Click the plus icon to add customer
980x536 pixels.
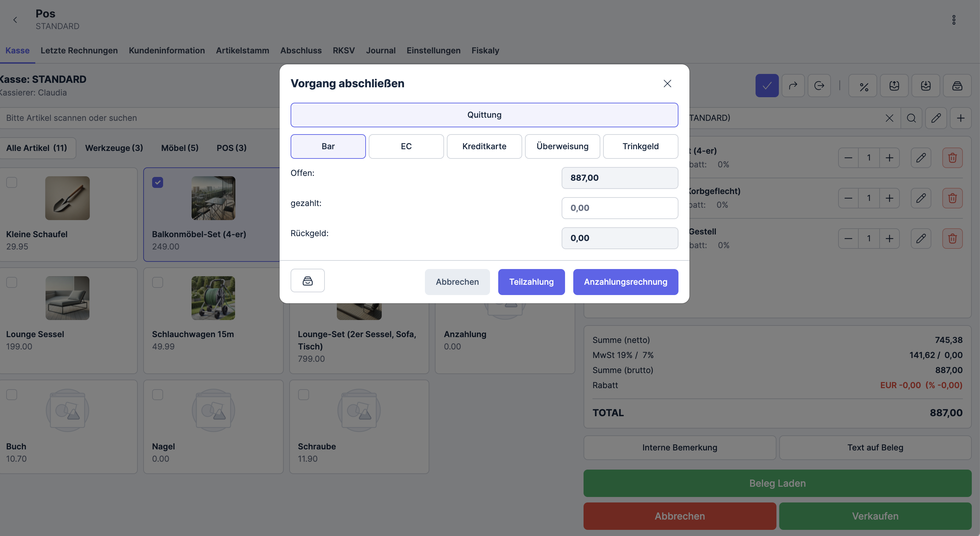click(x=960, y=118)
